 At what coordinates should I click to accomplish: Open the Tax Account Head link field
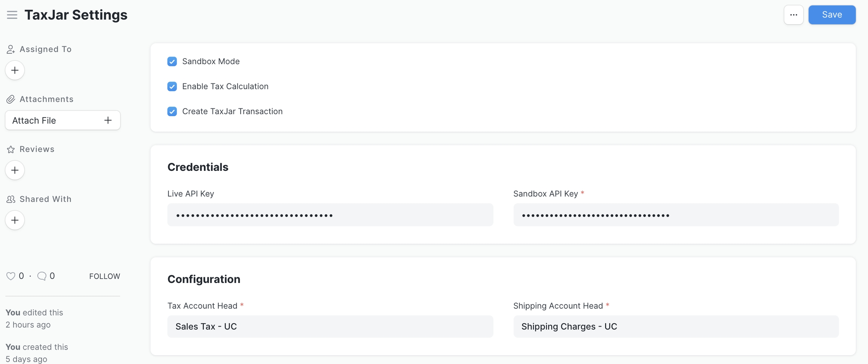330,326
